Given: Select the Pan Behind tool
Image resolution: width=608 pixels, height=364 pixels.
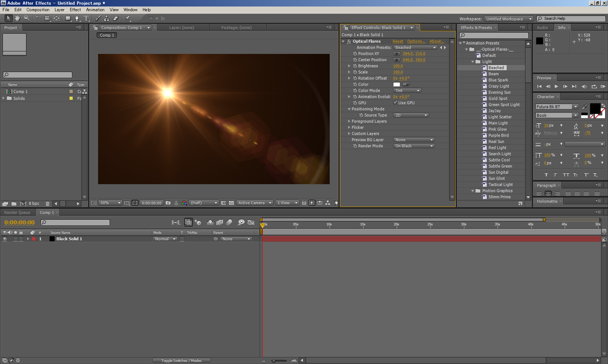Looking at the screenshot, I should (56, 18).
